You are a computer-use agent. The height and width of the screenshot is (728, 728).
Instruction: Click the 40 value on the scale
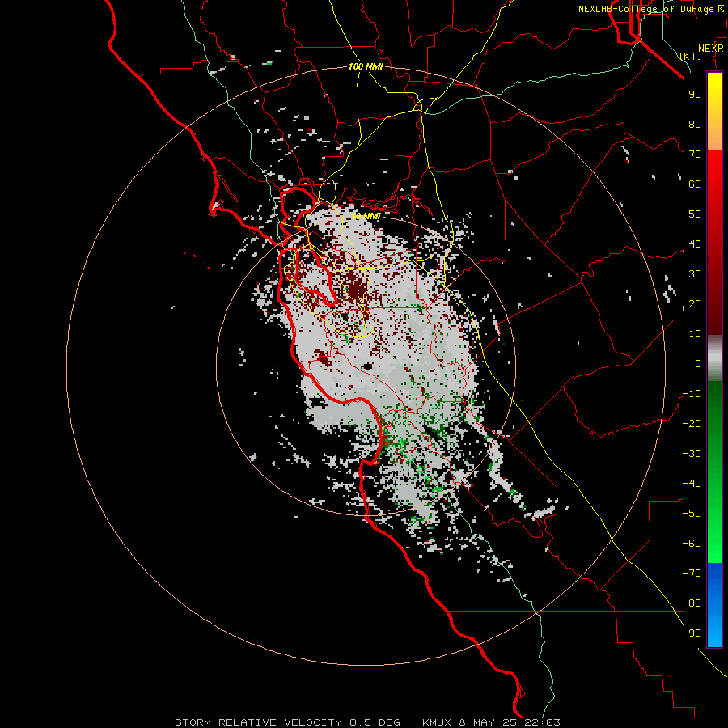[695, 243]
